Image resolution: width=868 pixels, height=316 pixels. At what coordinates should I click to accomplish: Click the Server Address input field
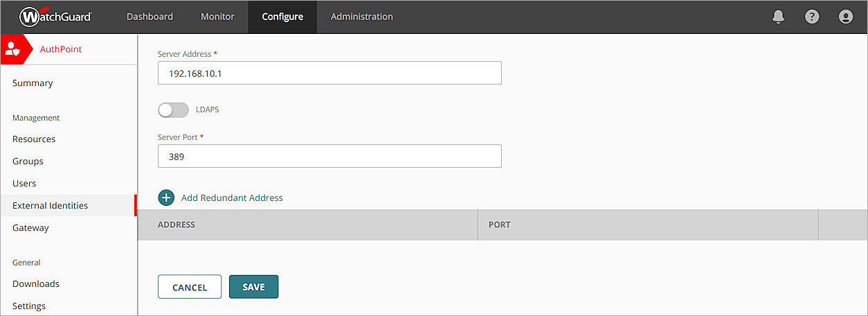coord(329,73)
